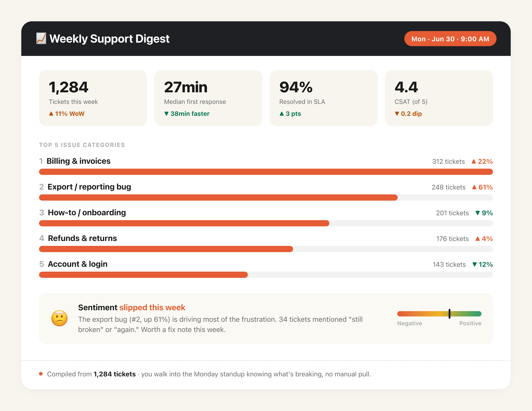
Task: Click the up triangle beside 22%
Action: 474,161
